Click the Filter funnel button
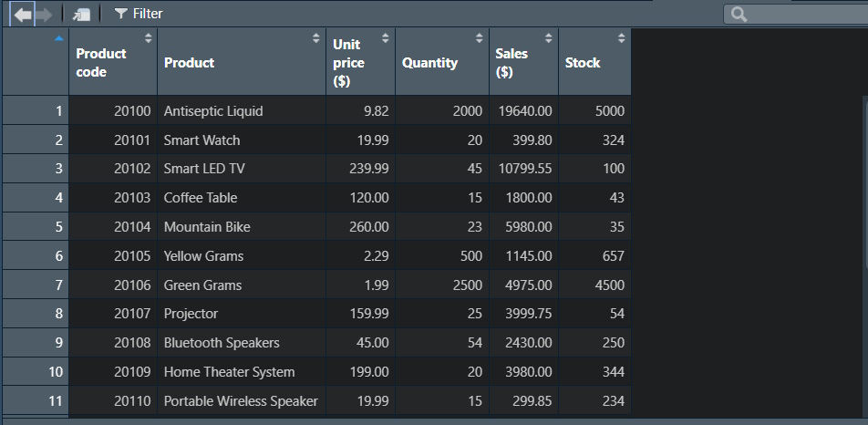The image size is (868, 425). (139, 14)
